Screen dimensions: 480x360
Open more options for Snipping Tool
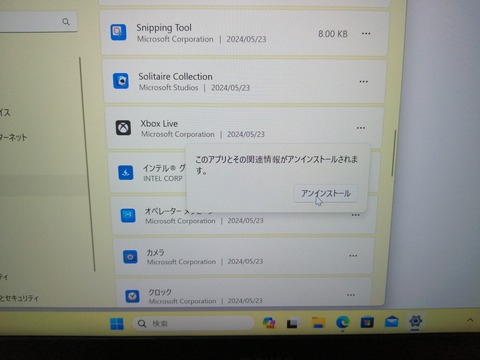click(366, 34)
